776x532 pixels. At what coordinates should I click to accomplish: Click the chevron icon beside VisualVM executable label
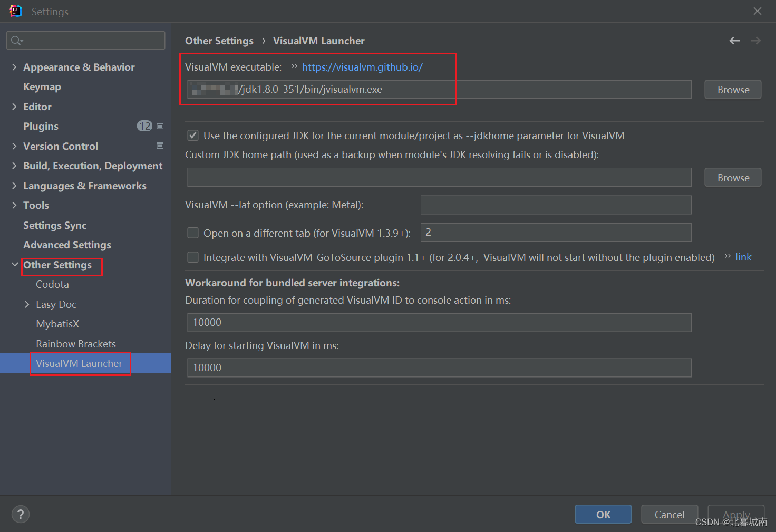(x=293, y=67)
